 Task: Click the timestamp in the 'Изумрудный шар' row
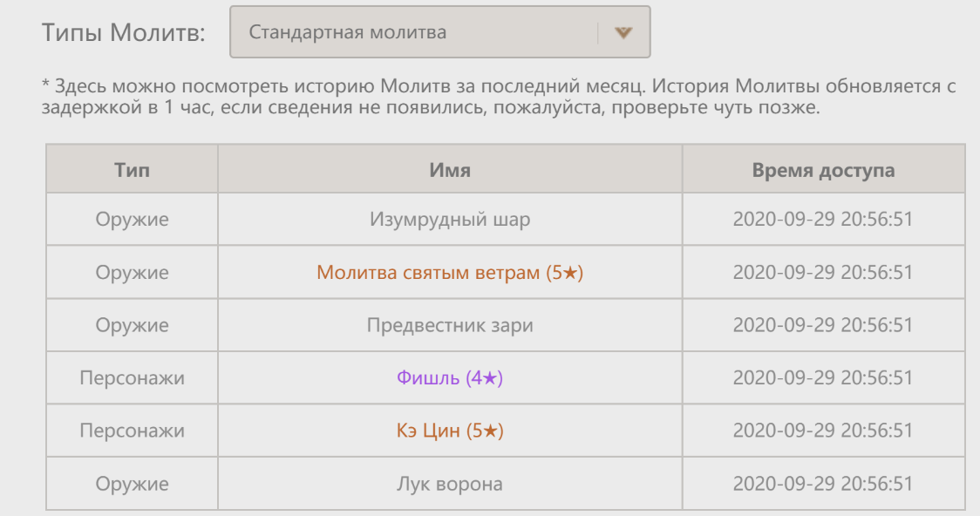[823, 220]
